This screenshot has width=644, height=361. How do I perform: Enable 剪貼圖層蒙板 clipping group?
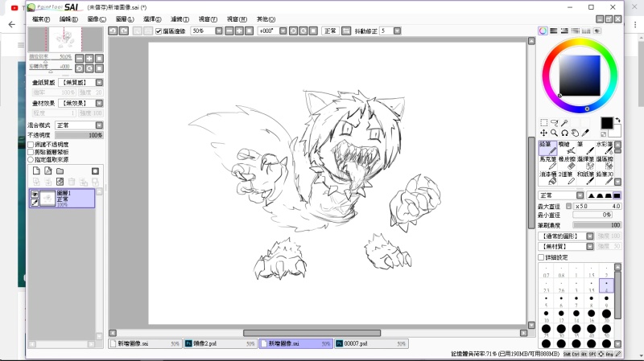31,152
